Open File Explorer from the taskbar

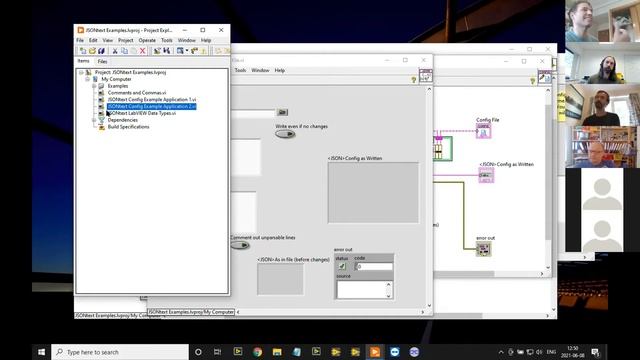tap(277, 352)
